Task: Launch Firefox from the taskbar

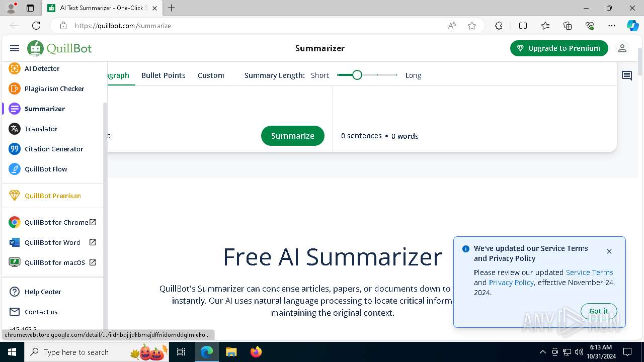Action: pyautogui.click(x=256, y=352)
